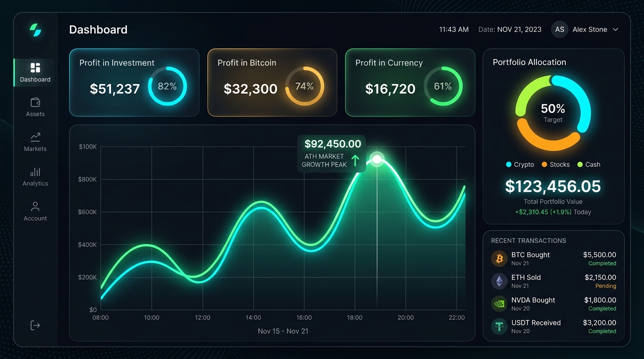Screen dimensions: 644x359
Task: Select the BTC Bought transaction name
Action: pyautogui.click(x=531, y=255)
